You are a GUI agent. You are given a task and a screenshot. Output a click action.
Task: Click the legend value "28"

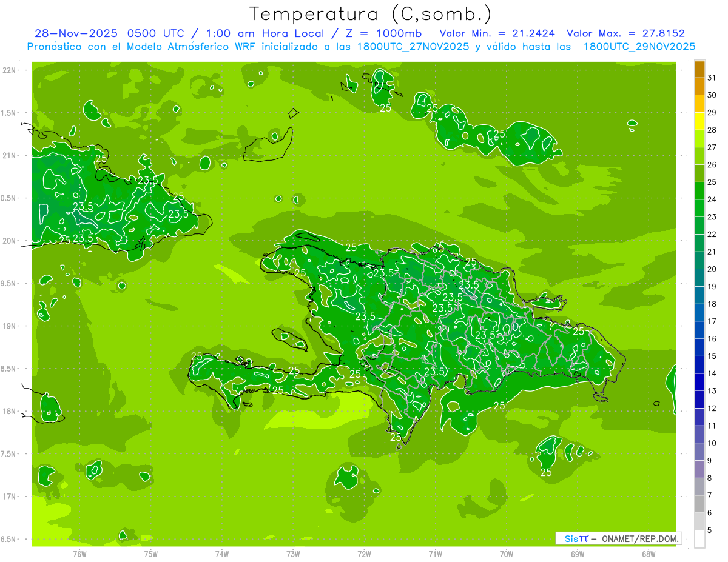[712, 130]
